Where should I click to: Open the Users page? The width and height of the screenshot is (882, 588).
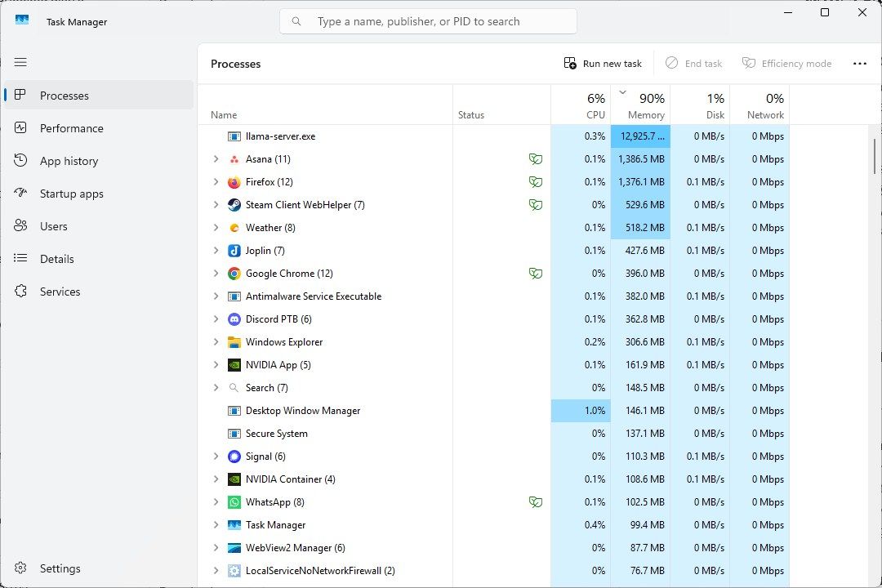99,225
